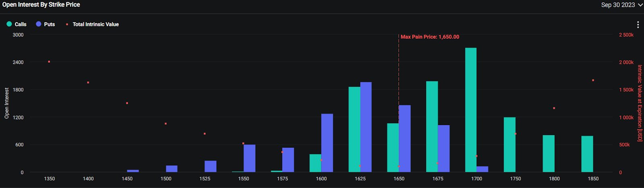Click the intrinsic value dot above 1350
Screen dimensions: 644x188
tap(49, 62)
